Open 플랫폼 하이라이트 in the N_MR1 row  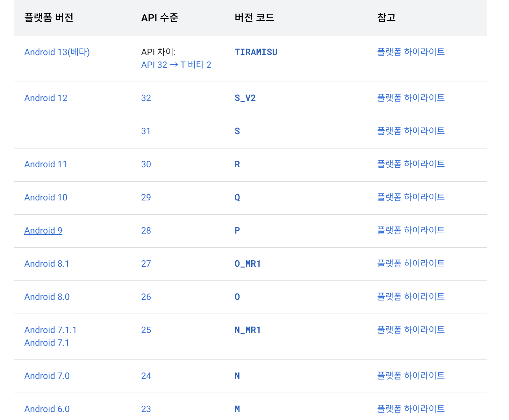pyautogui.click(x=411, y=329)
